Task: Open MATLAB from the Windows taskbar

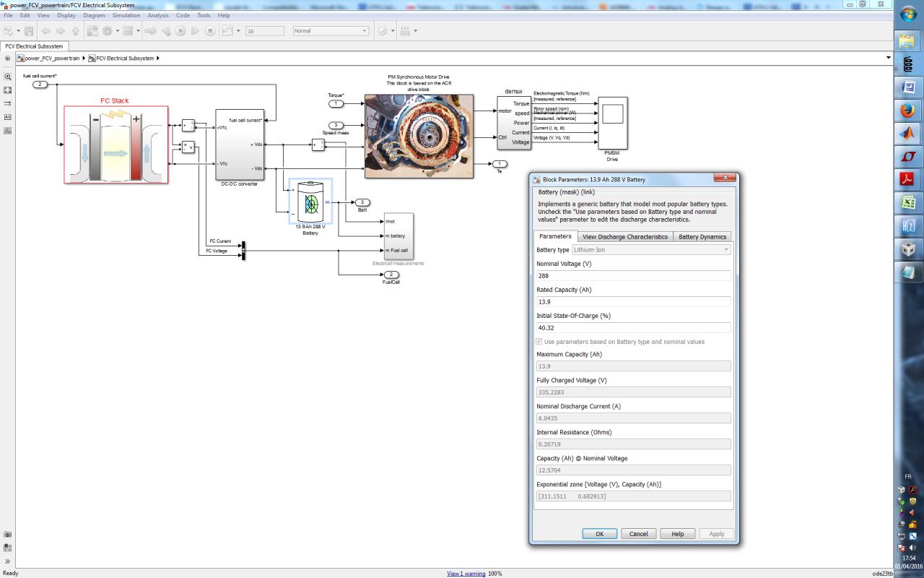Action: (x=907, y=134)
